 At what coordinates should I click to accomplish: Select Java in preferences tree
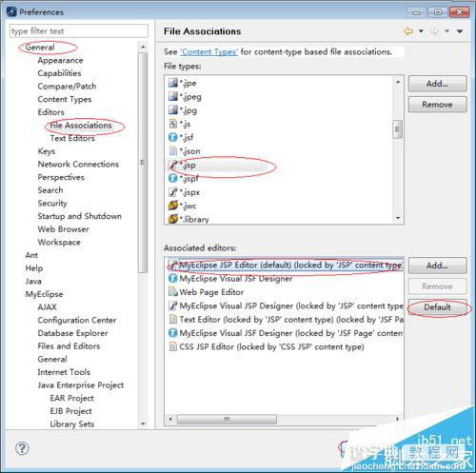[33, 281]
